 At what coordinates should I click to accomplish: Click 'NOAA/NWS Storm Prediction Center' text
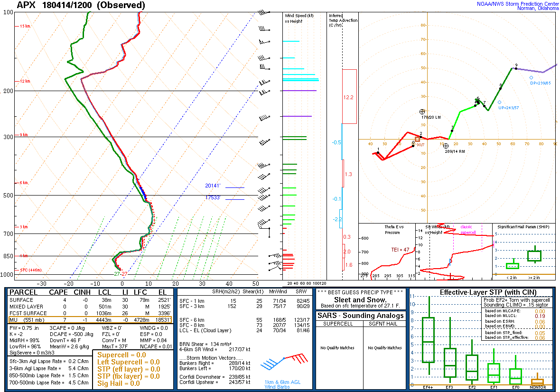(517, 4)
